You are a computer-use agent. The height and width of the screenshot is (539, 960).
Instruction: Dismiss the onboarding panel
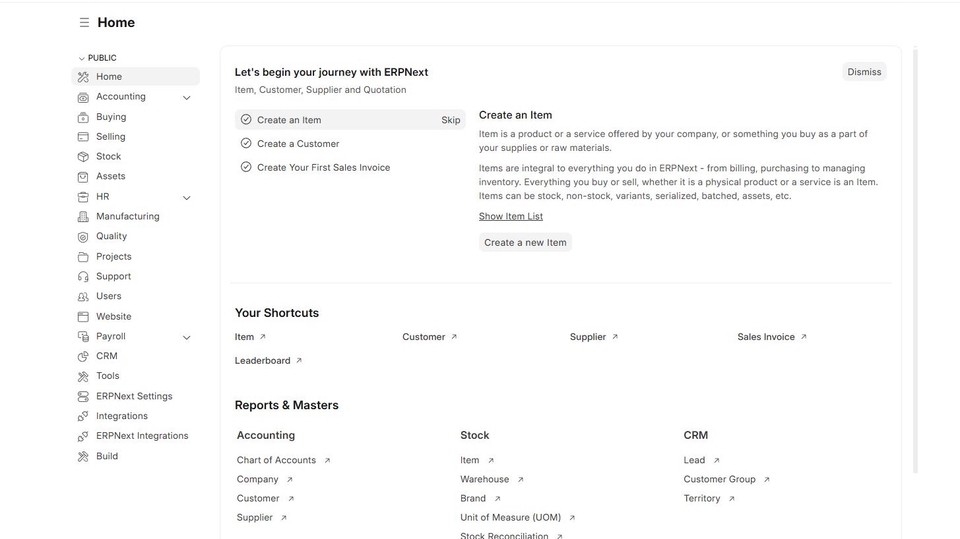click(x=864, y=72)
